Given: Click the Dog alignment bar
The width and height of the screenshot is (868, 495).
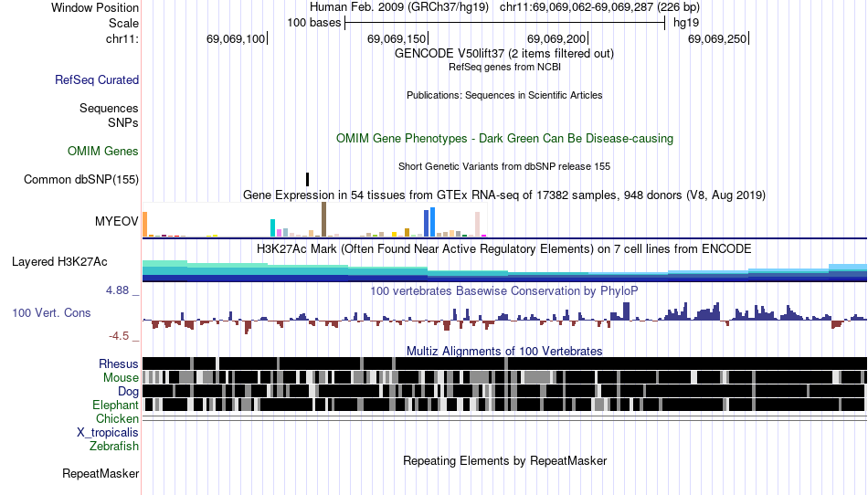Looking at the screenshot, I should [504, 391].
